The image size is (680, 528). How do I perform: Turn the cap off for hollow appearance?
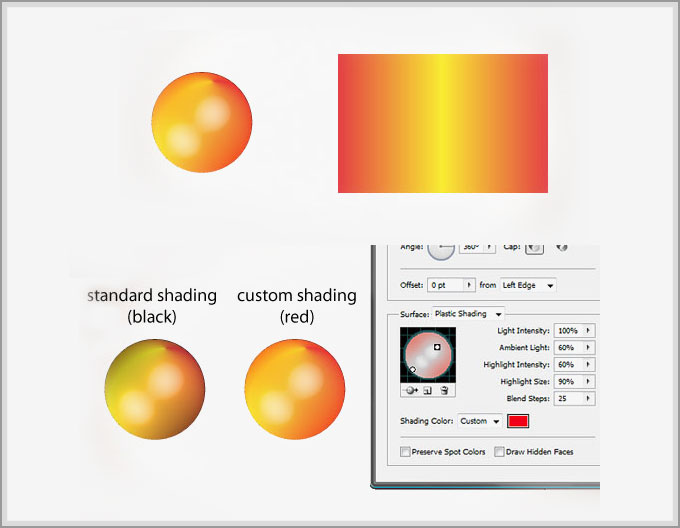coord(562,247)
